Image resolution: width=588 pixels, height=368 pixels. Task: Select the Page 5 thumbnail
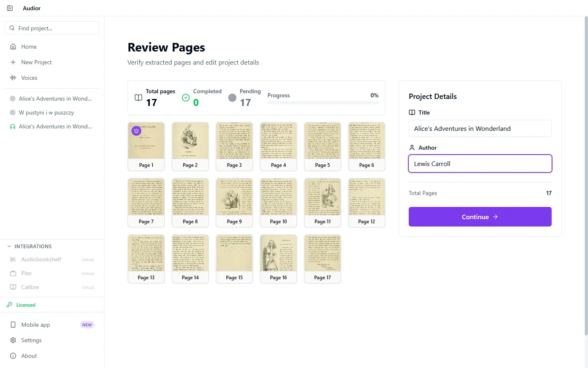[x=323, y=146]
